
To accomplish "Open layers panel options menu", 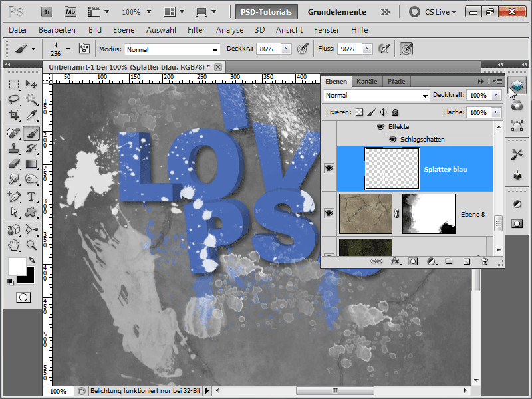I will click(x=497, y=81).
